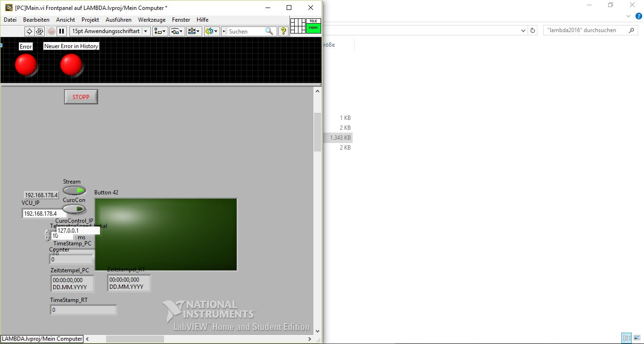Refresh the Explorer folder view

click(533, 30)
